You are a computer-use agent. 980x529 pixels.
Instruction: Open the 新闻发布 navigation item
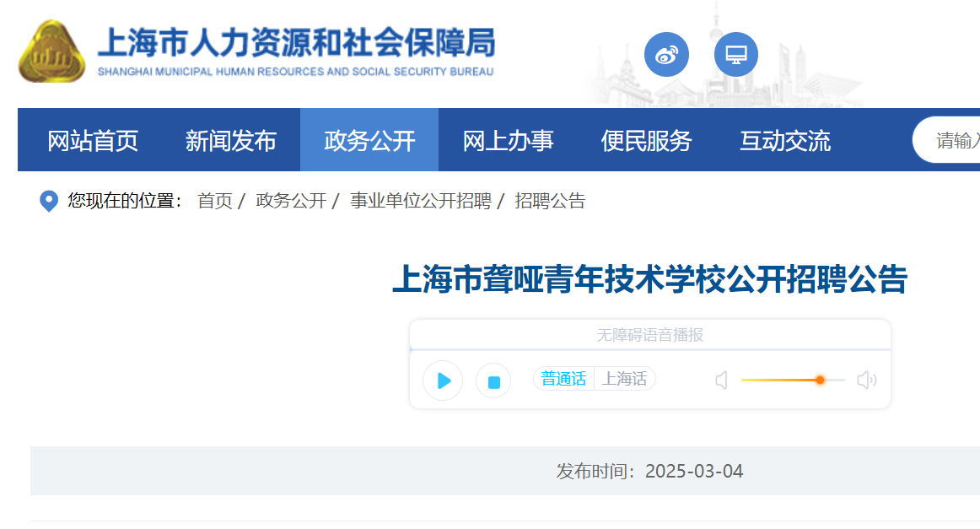[x=231, y=141]
